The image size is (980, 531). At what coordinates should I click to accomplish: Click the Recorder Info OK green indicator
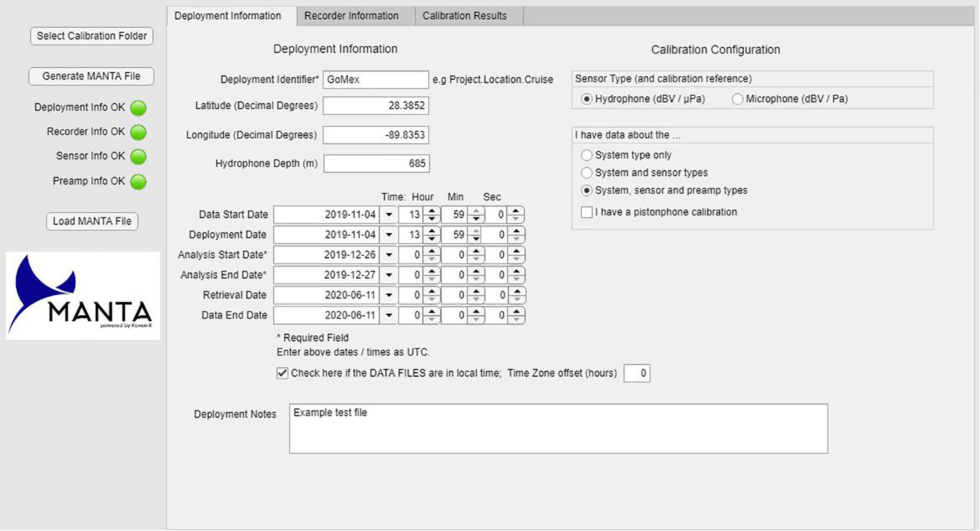(x=138, y=133)
